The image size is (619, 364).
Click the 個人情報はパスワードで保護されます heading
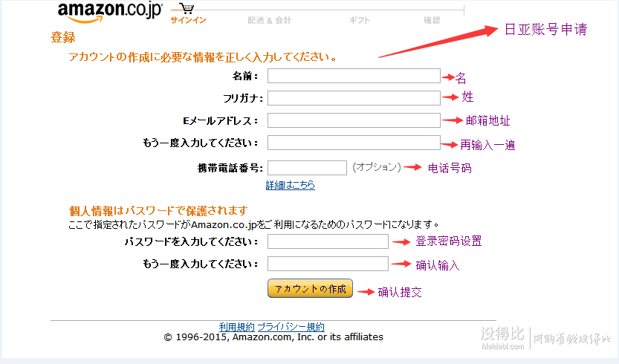[x=158, y=210]
